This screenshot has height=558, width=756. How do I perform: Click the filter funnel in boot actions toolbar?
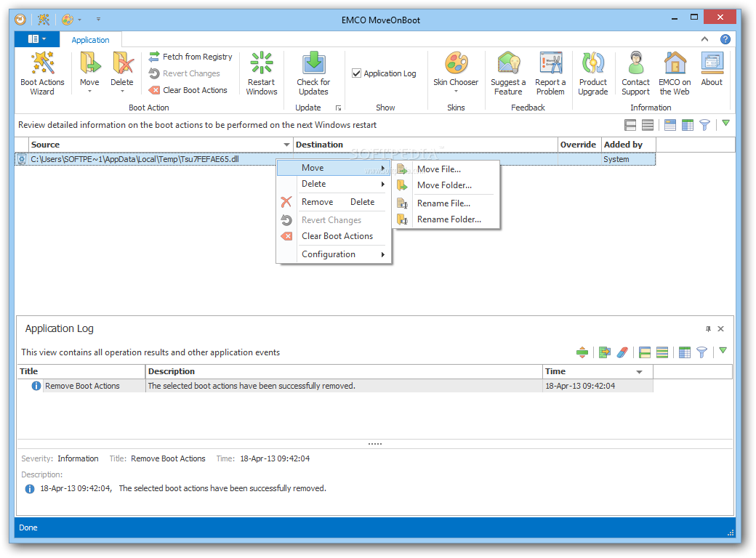704,125
